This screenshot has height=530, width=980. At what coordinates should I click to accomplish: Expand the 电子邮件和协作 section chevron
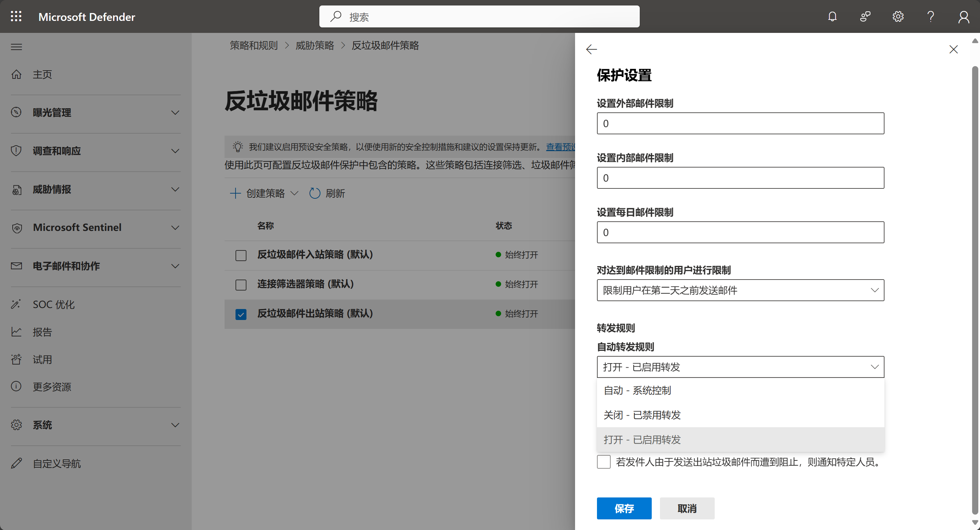175,266
